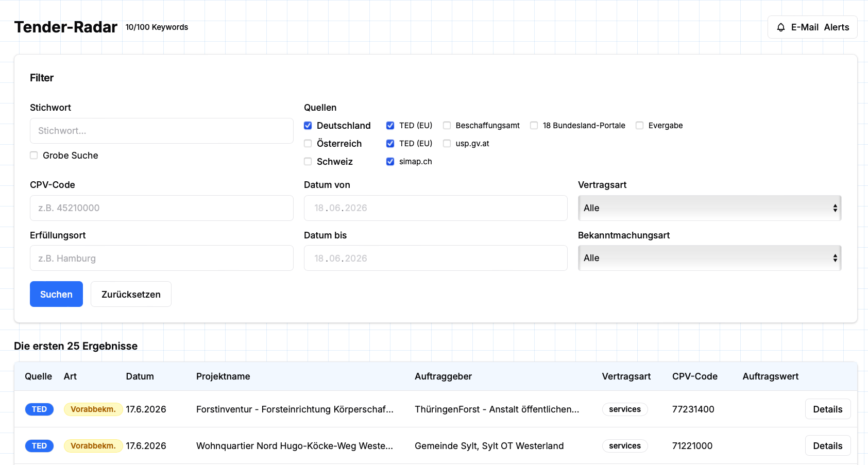
Task: Toggle the Österreich source checkbox
Action: 308,144
